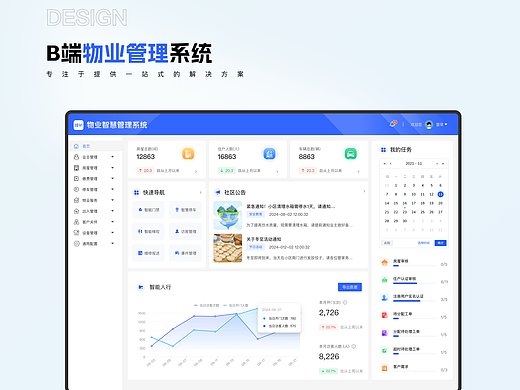
Task: Open the 设备管理 sidebar menu item
Action: click(95, 233)
